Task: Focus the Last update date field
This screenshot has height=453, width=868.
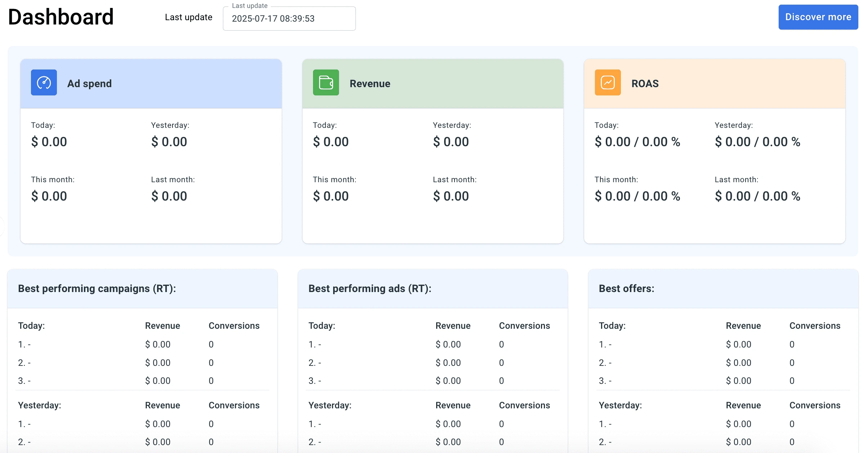Action: coord(289,18)
